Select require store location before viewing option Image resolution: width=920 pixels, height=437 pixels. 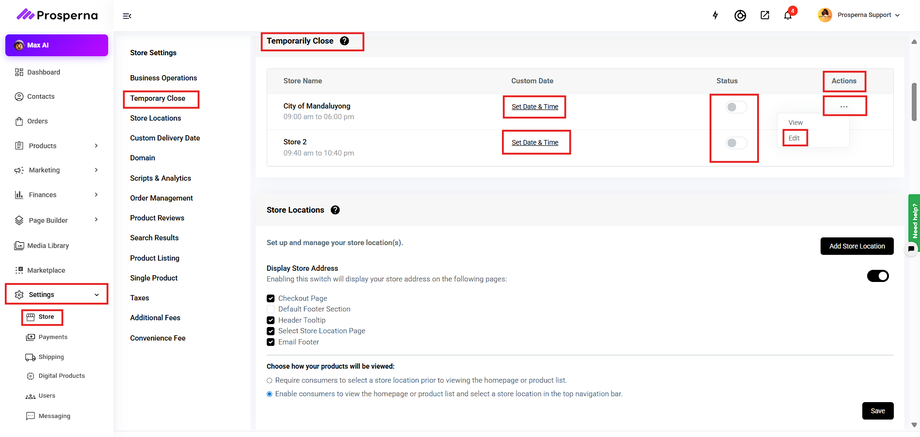[x=270, y=381]
